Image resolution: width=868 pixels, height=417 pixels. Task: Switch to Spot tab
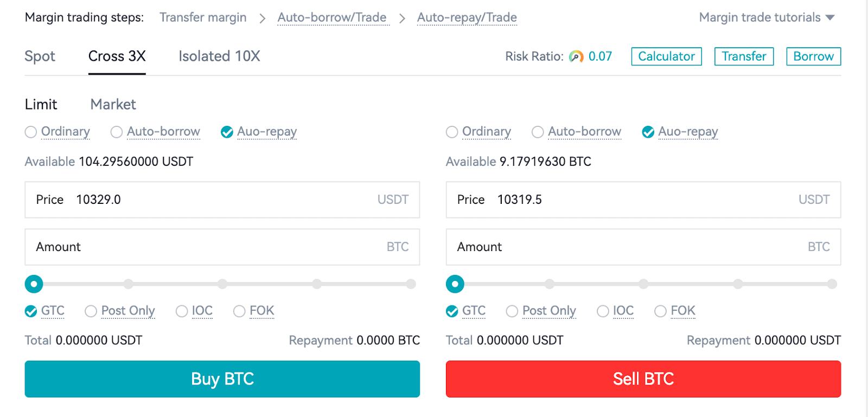[40, 56]
